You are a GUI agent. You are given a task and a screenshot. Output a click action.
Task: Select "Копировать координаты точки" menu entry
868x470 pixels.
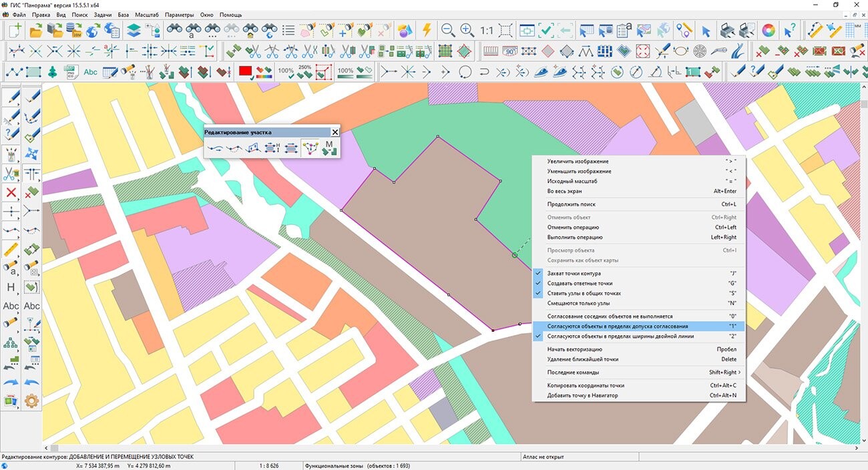coord(586,385)
